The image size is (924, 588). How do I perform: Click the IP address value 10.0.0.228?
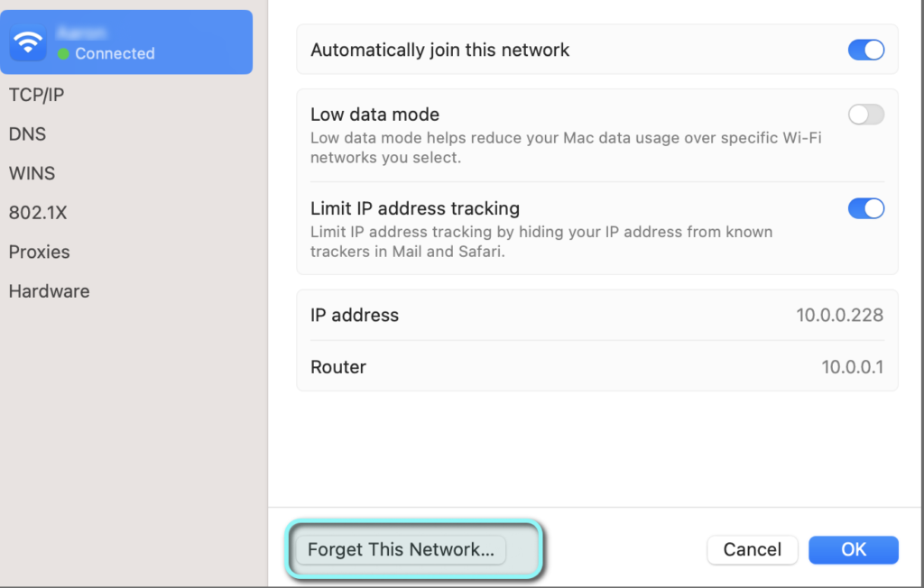839,316
